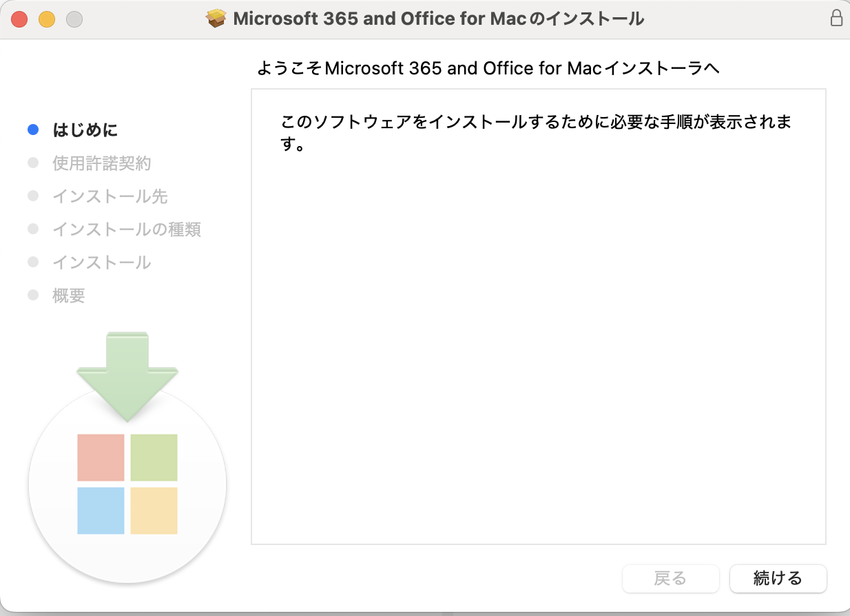Click the green download arrow graphic

[127, 376]
